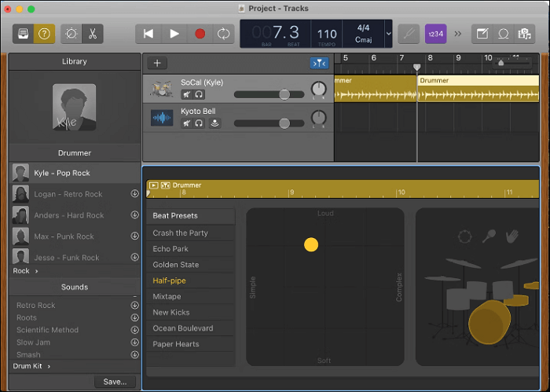550x392 pixels.
Task: Solo the SoCal (Kyle) track with headphones
Action: click(x=199, y=94)
